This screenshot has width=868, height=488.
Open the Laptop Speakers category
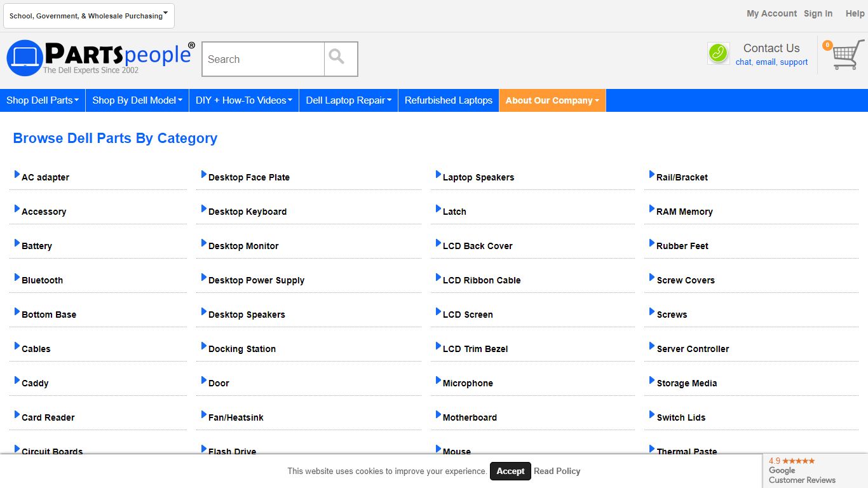478,177
